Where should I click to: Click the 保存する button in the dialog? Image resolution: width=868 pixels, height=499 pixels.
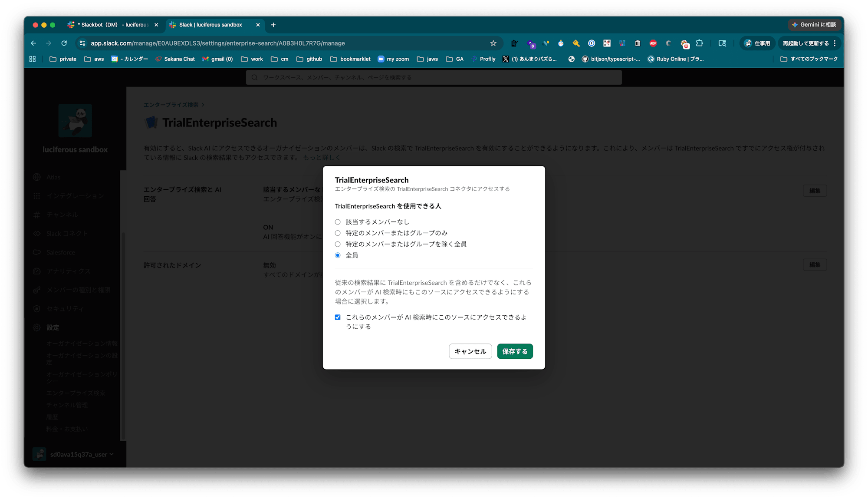coord(515,351)
